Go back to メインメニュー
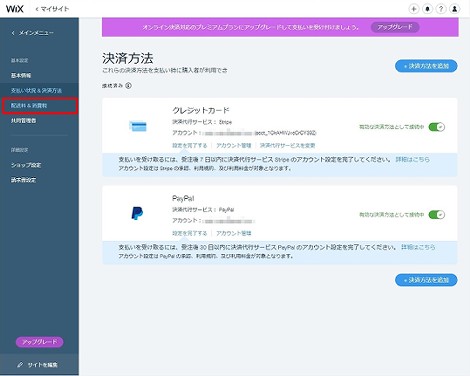 point(33,33)
